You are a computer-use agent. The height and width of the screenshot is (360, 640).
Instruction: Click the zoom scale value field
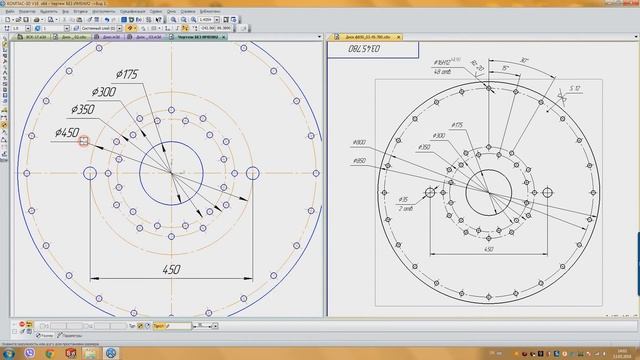click(x=206, y=20)
